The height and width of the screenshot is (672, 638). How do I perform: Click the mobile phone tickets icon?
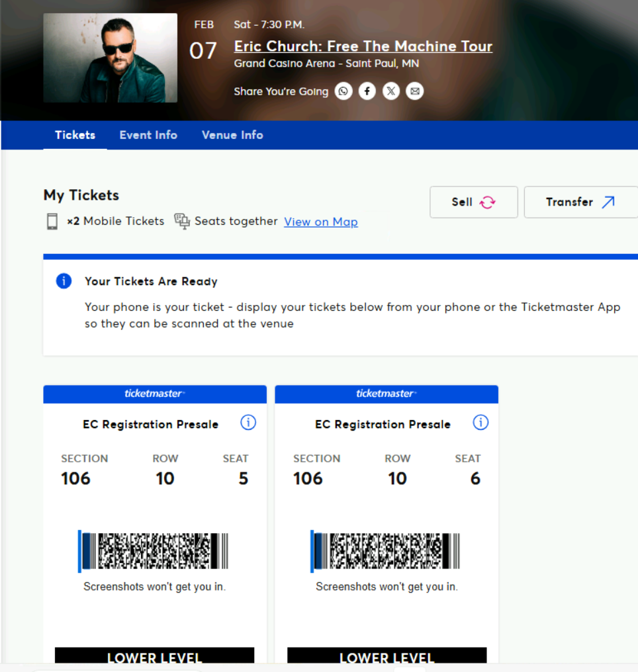(x=52, y=222)
